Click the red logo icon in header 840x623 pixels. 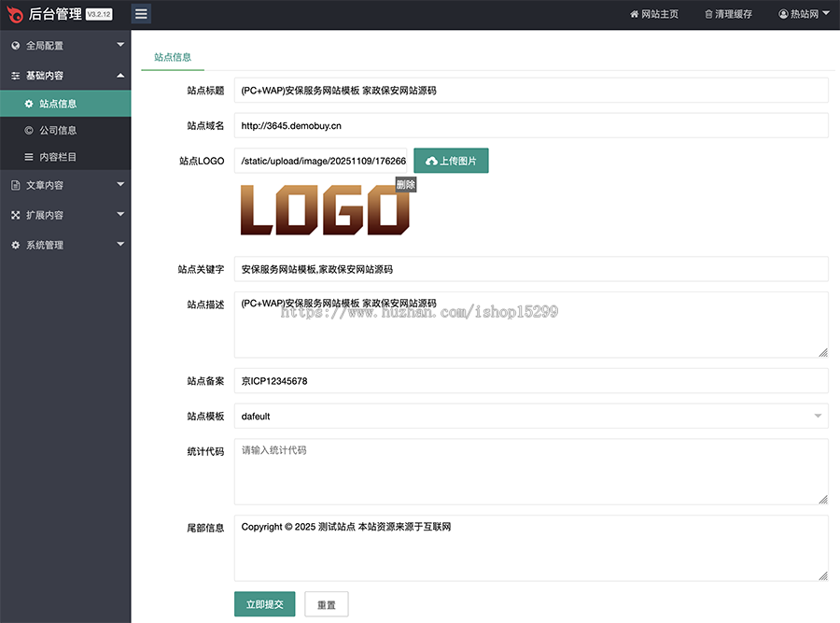pos(15,14)
